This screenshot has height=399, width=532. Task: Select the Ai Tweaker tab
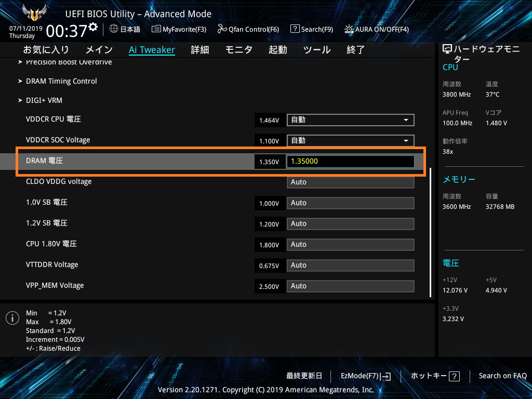tap(152, 50)
